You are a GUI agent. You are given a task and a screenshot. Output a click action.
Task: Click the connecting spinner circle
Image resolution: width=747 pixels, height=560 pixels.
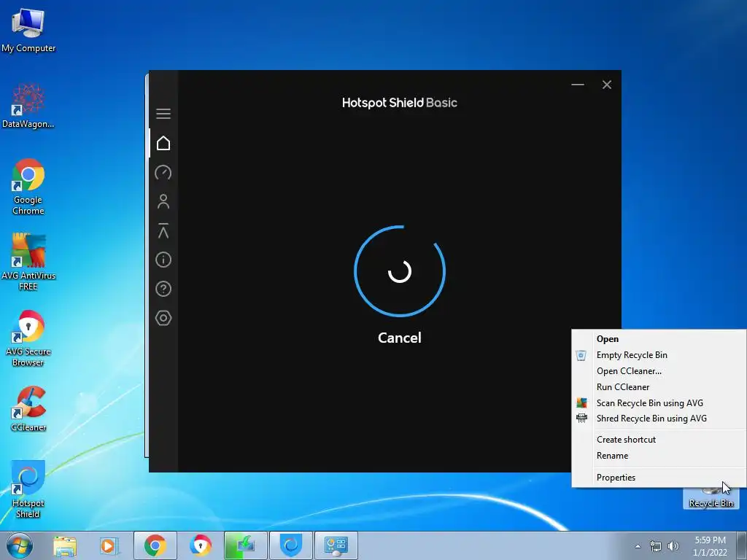[x=400, y=271]
